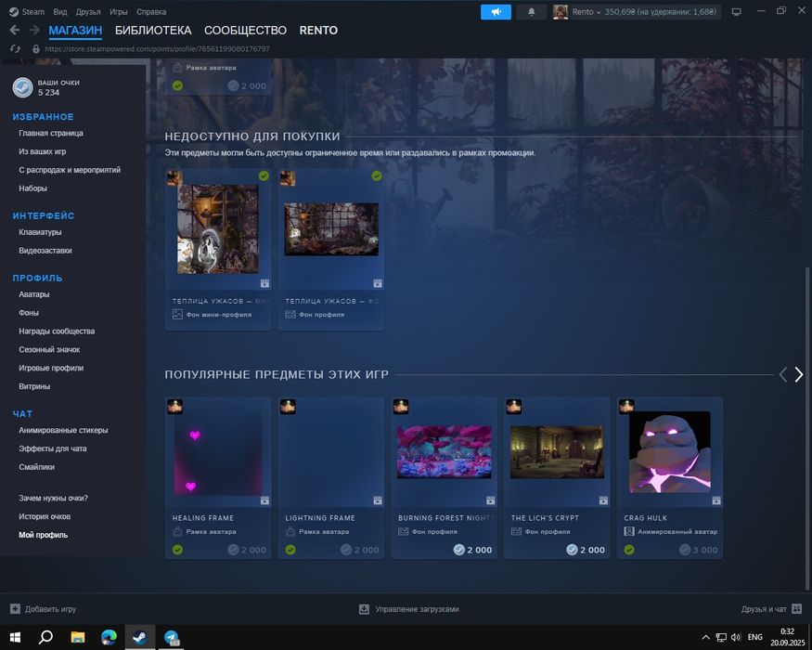Show previous popular items with left chevron

(x=783, y=374)
